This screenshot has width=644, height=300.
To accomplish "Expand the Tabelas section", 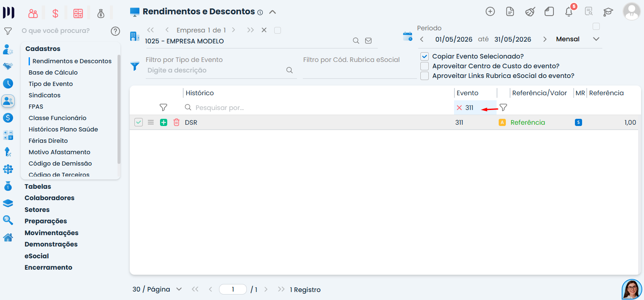I will pos(38,187).
